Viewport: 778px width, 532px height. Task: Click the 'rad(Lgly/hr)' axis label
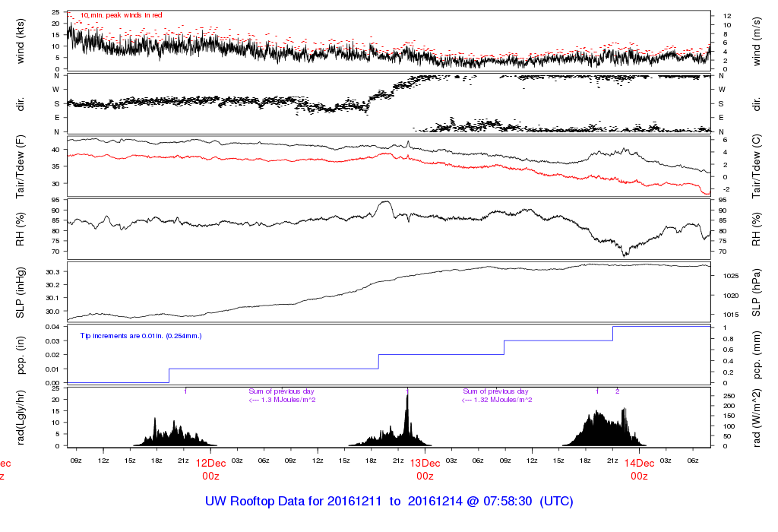click(21, 417)
